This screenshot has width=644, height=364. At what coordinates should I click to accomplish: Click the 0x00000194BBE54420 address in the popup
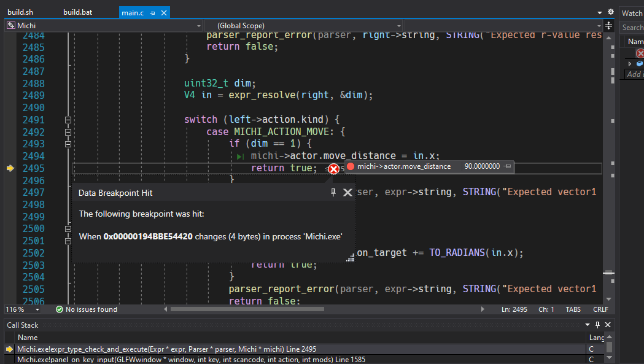[x=148, y=237]
